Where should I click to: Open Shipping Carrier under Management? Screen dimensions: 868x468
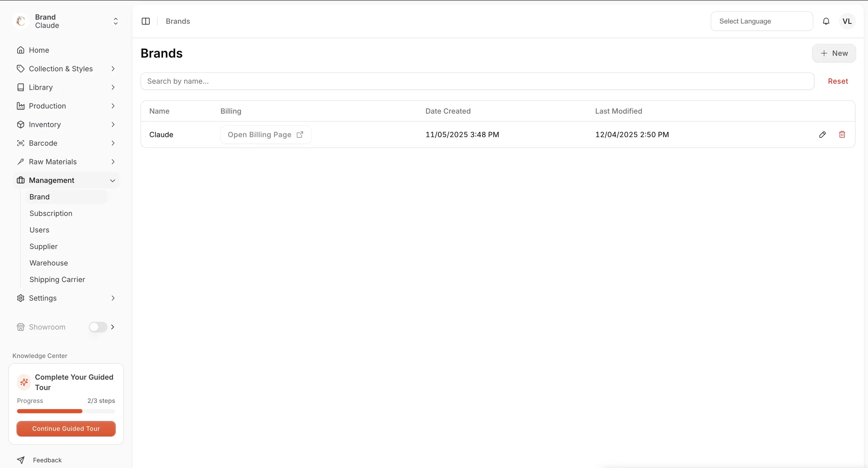(57, 280)
